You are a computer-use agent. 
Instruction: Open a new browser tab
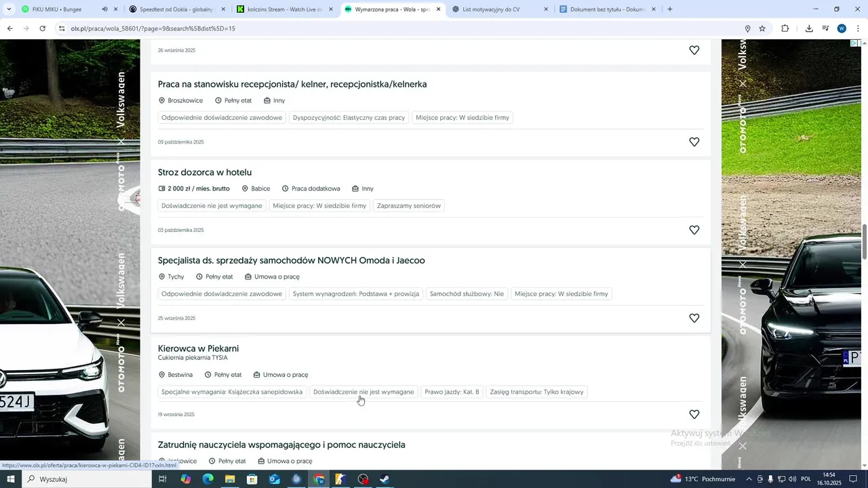point(670,9)
